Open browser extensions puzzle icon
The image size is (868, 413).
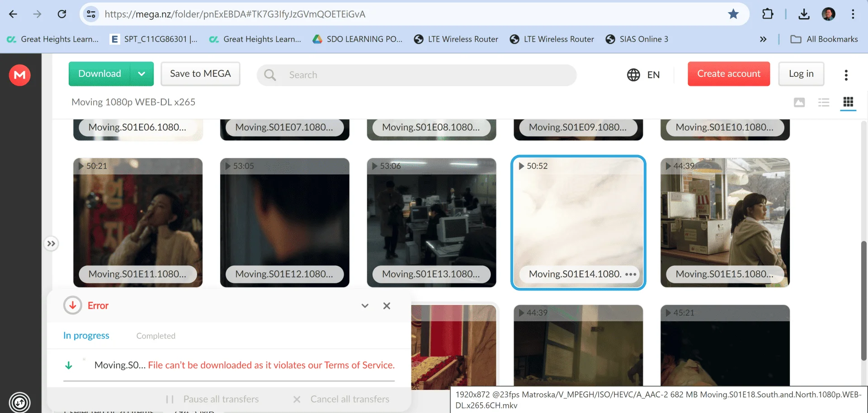[x=768, y=14]
